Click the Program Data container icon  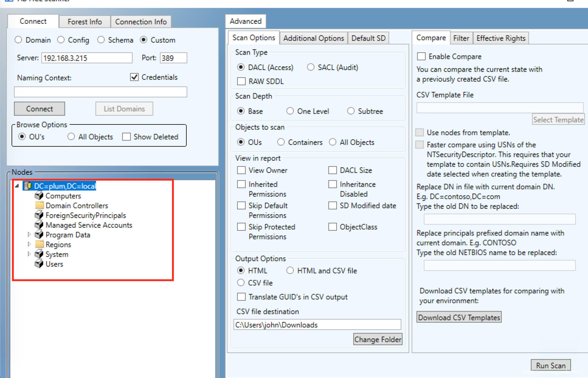(x=39, y=234)
